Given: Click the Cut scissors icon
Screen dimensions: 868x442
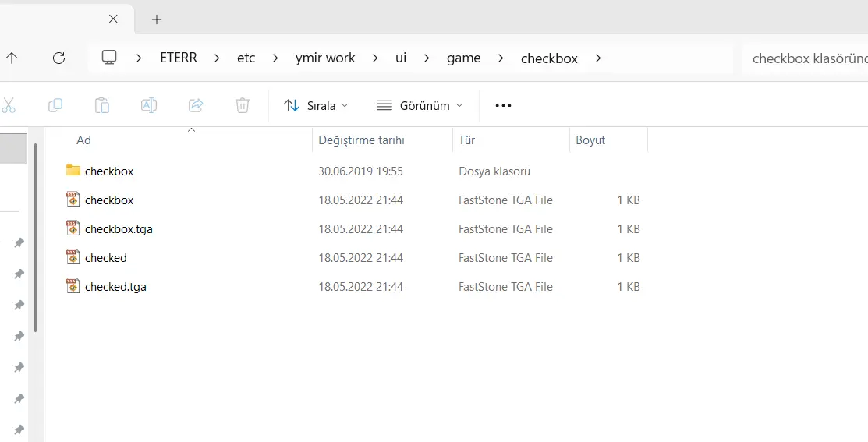Looking at the screenshot, I should (x=9, y=105).
